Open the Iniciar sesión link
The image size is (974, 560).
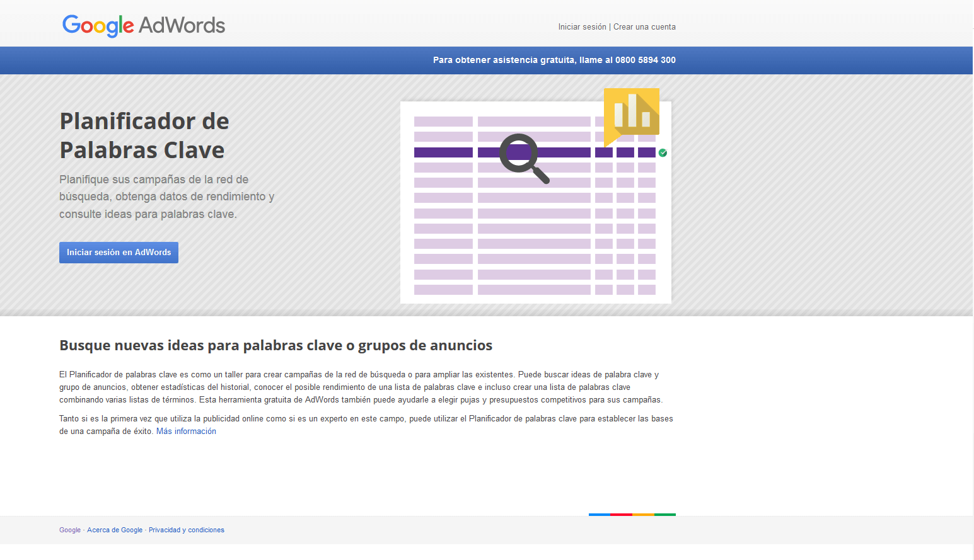(x=582, y=27)
